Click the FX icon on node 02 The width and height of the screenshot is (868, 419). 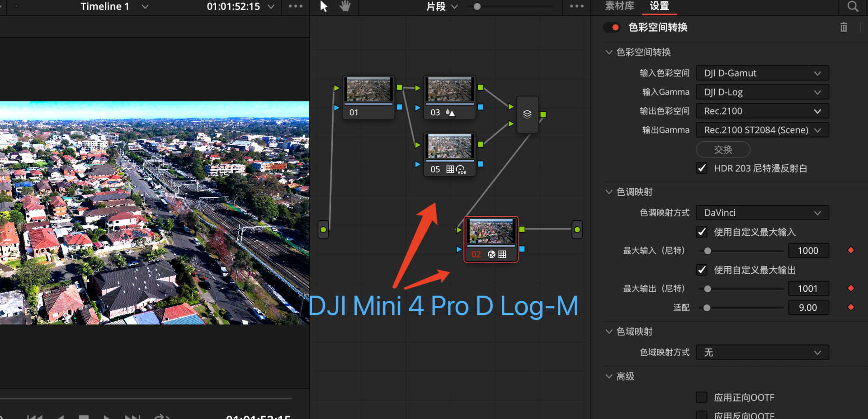click(x=491, y=254)
